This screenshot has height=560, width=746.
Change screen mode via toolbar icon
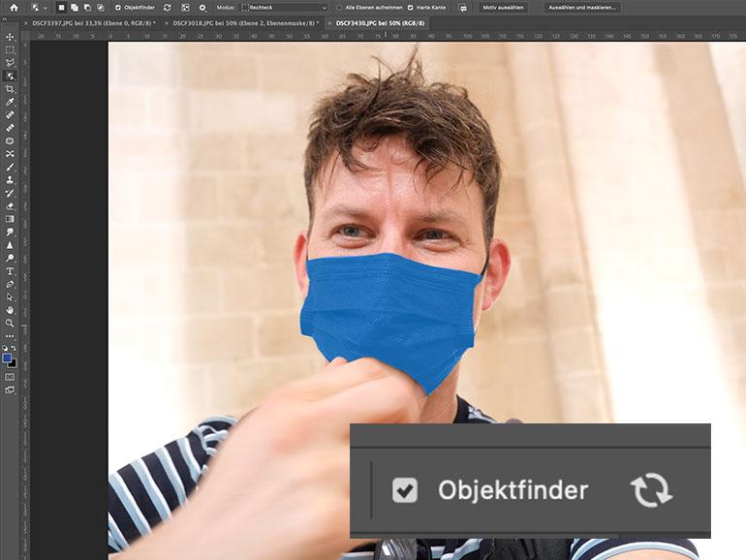(x=10, y=390)
